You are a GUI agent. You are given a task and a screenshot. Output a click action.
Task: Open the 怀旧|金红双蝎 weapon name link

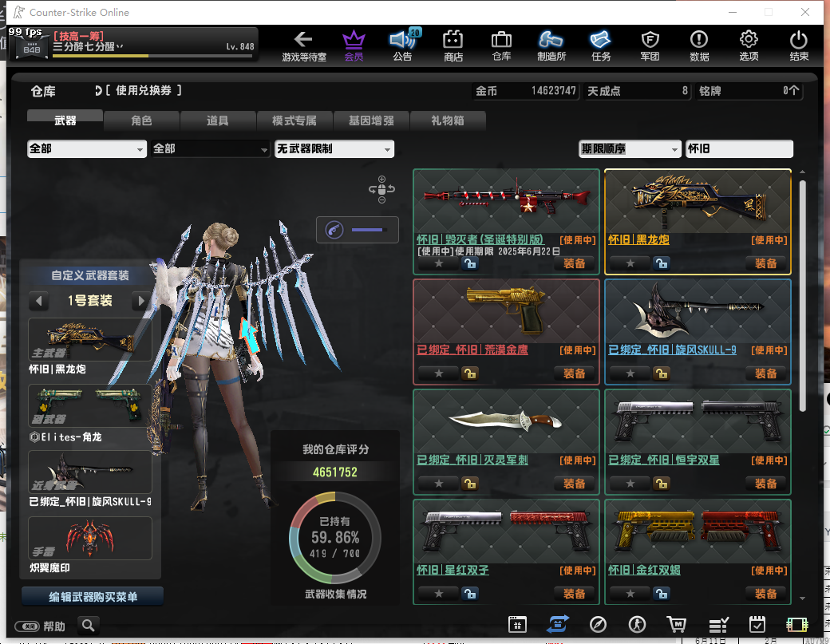pyautogui.click(x=644, y=570)
